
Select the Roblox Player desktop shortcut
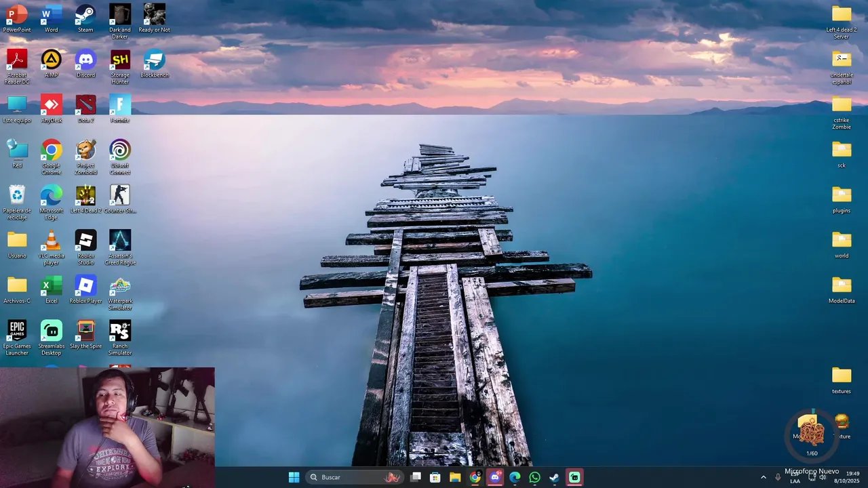(85, 290)
